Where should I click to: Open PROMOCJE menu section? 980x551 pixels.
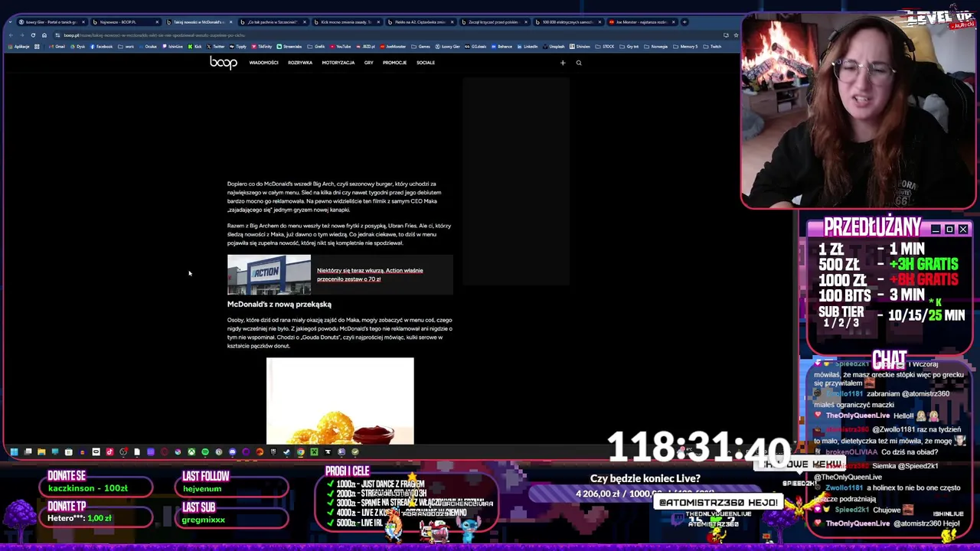coord(394,63)
